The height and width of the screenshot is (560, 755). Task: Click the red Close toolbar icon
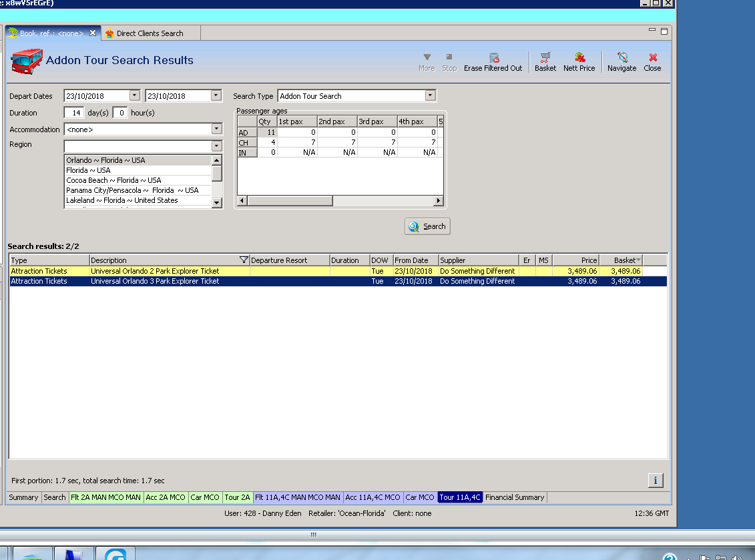652,62
